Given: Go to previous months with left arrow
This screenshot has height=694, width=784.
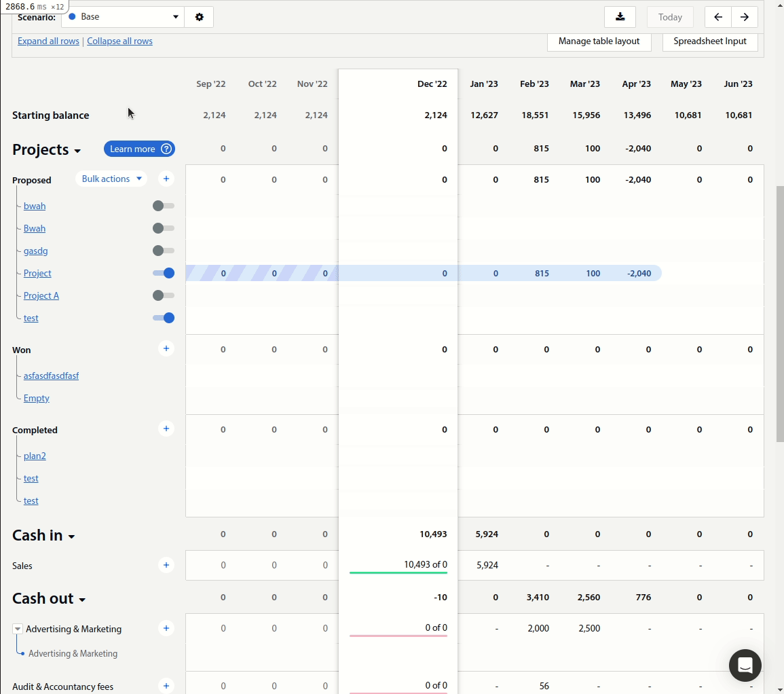Looking at the screenshot, I should click(x=717, y=17).
